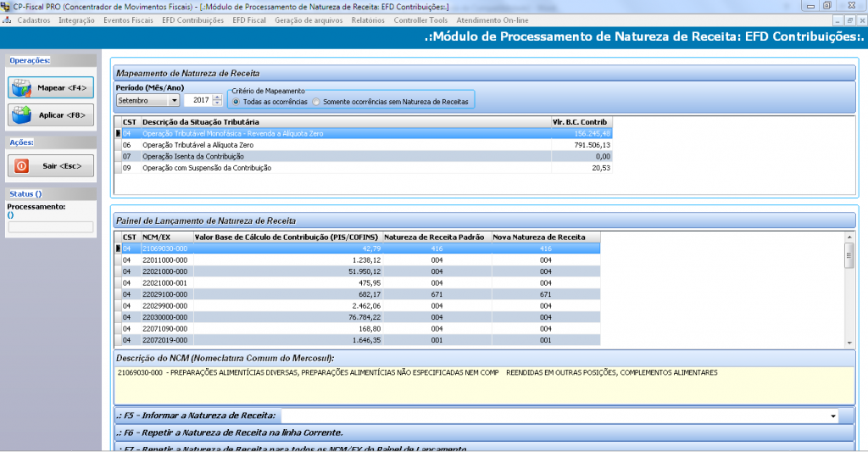
Task: Decrease the year 2017 stepper
Action: 217,103
